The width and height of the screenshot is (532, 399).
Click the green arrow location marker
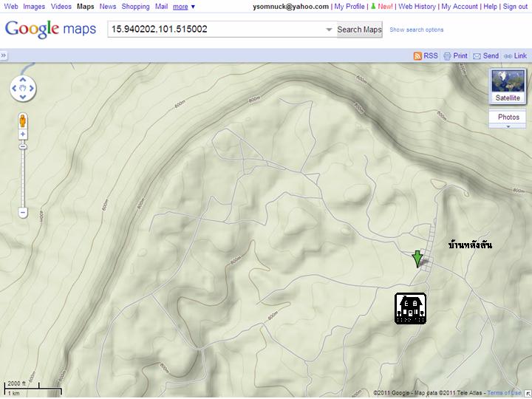pos(417,259)
